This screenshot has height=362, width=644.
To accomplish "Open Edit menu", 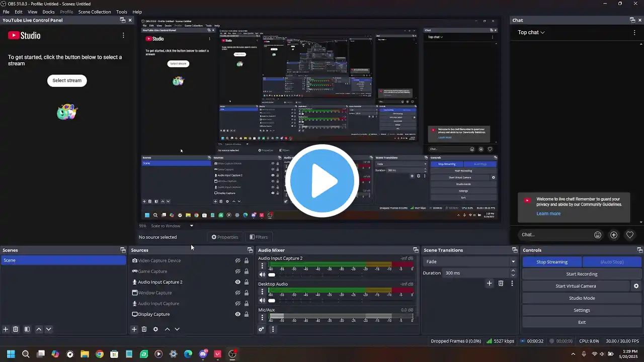I will (18, 12).
